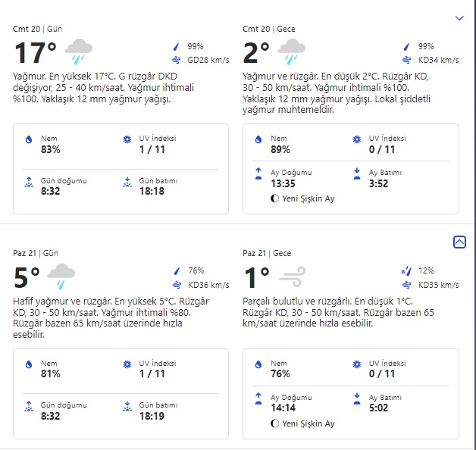Screen dimensions: 476x450
Task: Click Gün batımı sunset icon at 18:18
Action: tap(127, 182)
